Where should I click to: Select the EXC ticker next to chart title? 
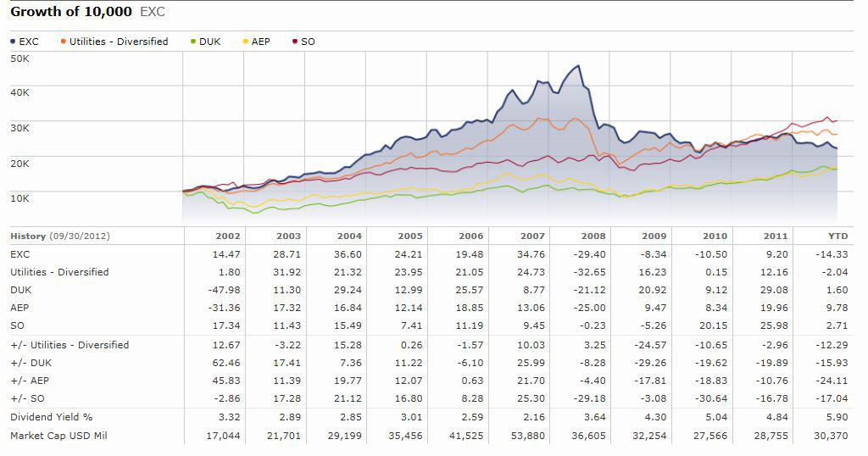pos(153,12)
